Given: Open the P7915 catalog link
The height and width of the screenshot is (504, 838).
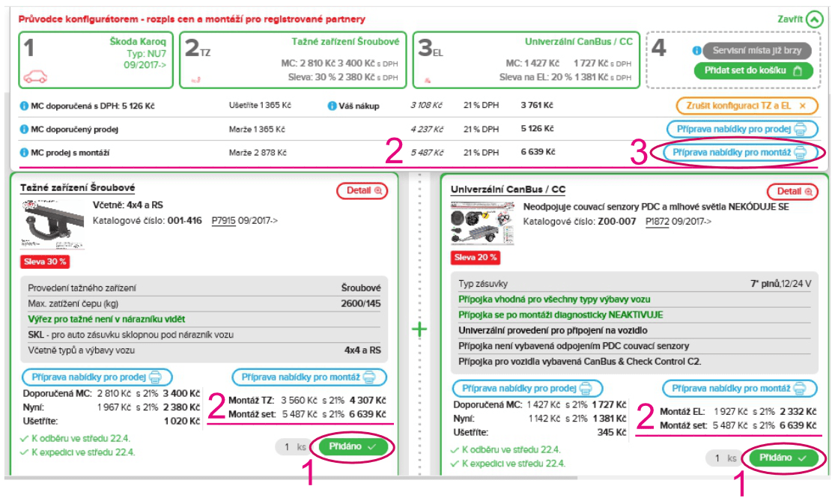Looking at the screenshot, I should pos(223,221).
